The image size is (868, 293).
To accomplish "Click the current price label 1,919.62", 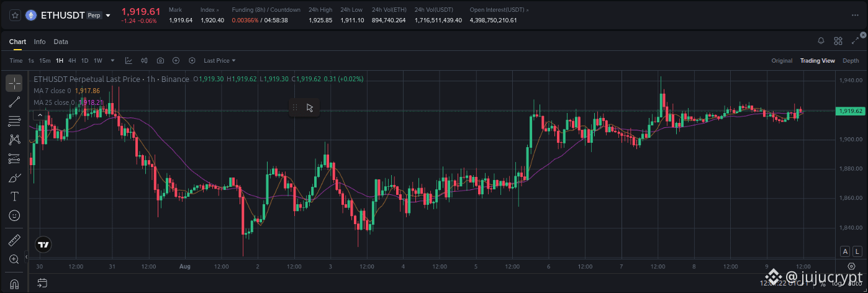I will click(x=851, y=110).
